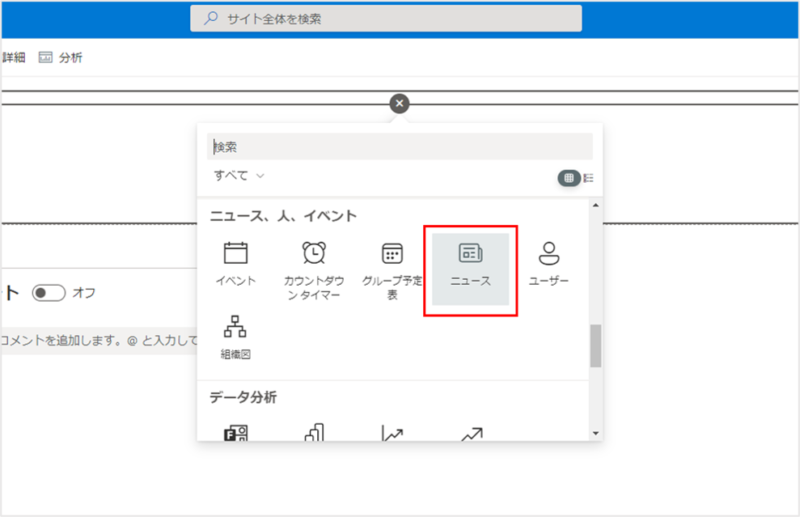Switch to list view in web part picker
Viewport: 800px width, 517px height.
(588, 178)
